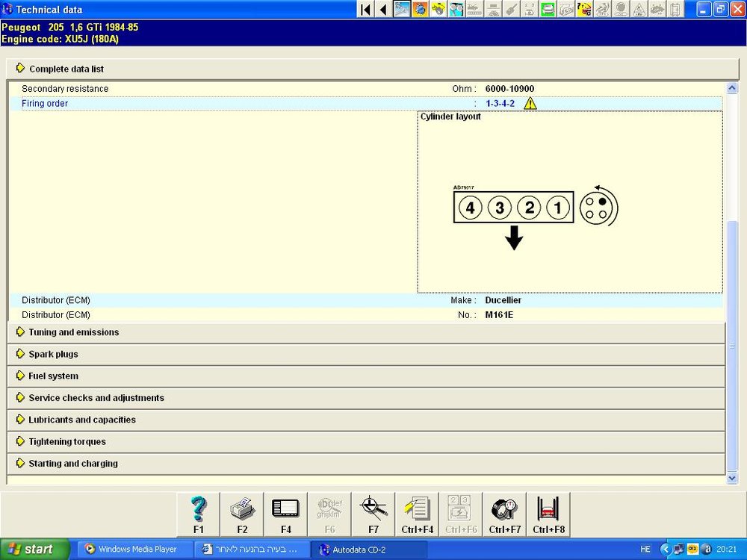
Task: Expand the Fuel system section
Action: 366,376
